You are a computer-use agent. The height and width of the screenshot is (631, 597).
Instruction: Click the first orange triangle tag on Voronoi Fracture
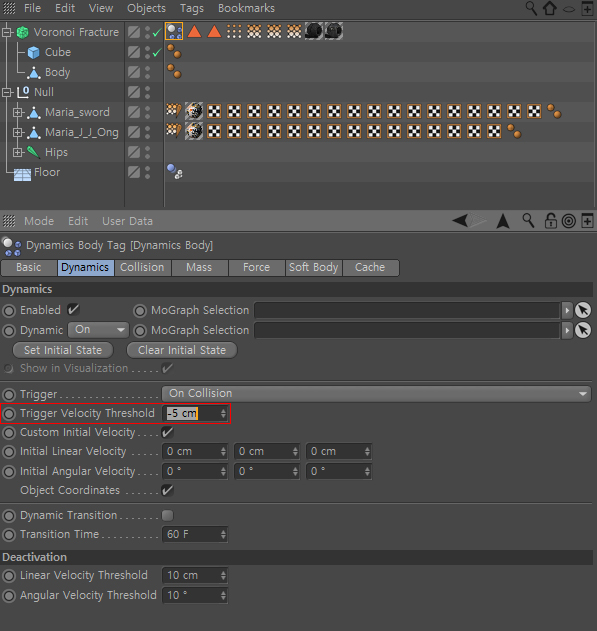click(195, 31)
